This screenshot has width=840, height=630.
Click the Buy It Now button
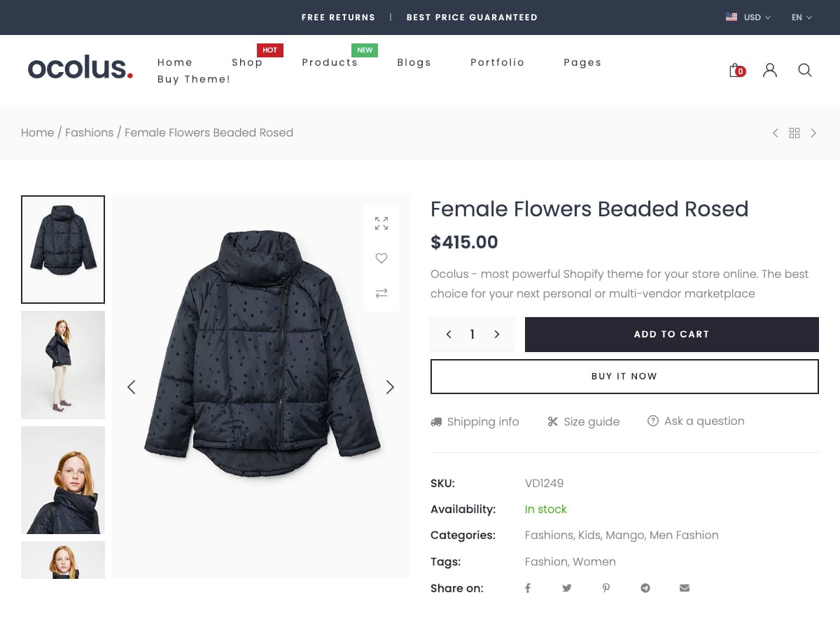[624, 377]
